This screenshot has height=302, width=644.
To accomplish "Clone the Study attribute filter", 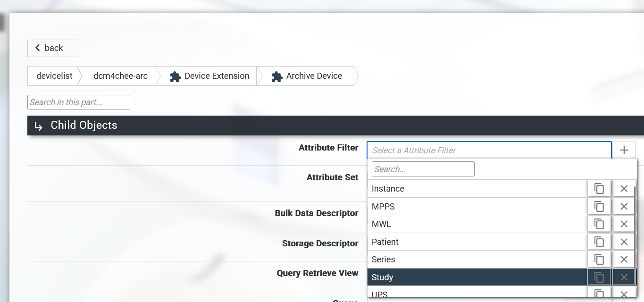I will pos(599,277).
